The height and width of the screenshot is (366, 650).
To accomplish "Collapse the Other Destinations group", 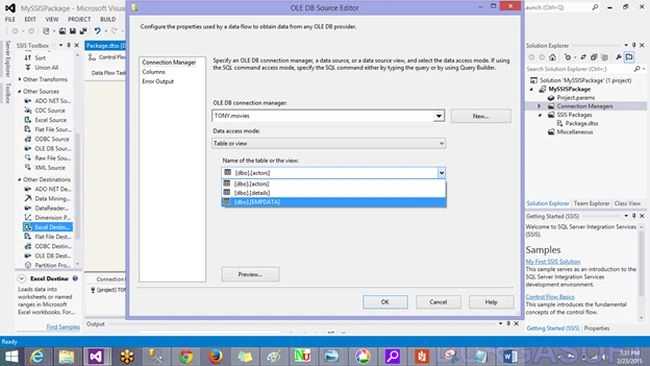I will coord(19,179).
